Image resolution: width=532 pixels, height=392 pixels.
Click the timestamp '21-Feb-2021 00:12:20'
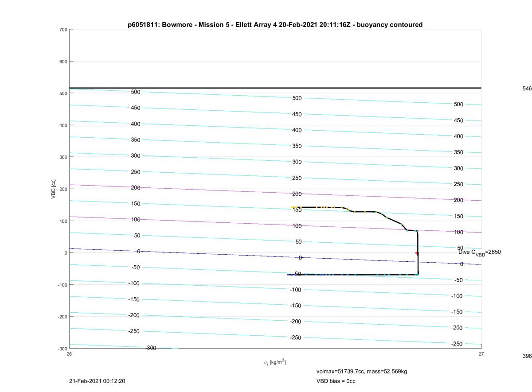pyautogui.click(x=97, y=381)
